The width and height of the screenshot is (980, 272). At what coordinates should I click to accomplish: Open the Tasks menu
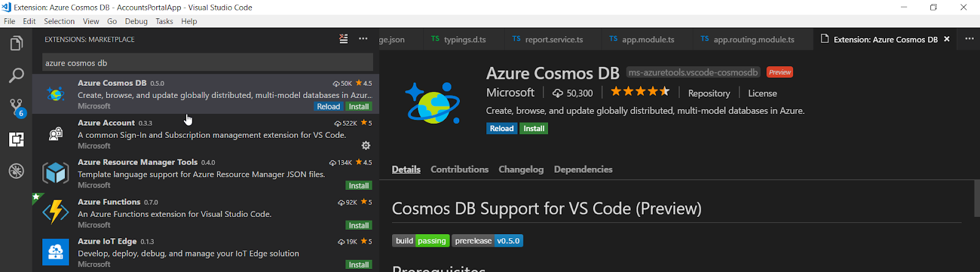(x=164, y=21)
